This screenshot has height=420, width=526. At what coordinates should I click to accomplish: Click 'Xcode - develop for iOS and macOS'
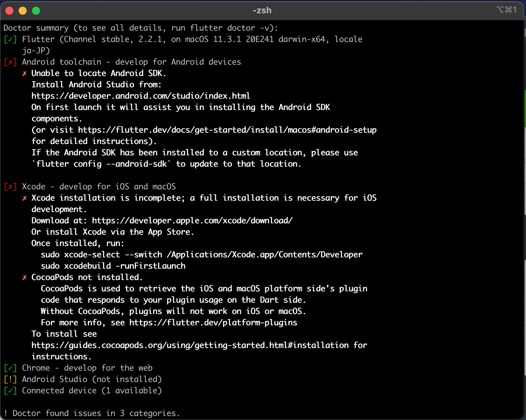pos(99,187)
